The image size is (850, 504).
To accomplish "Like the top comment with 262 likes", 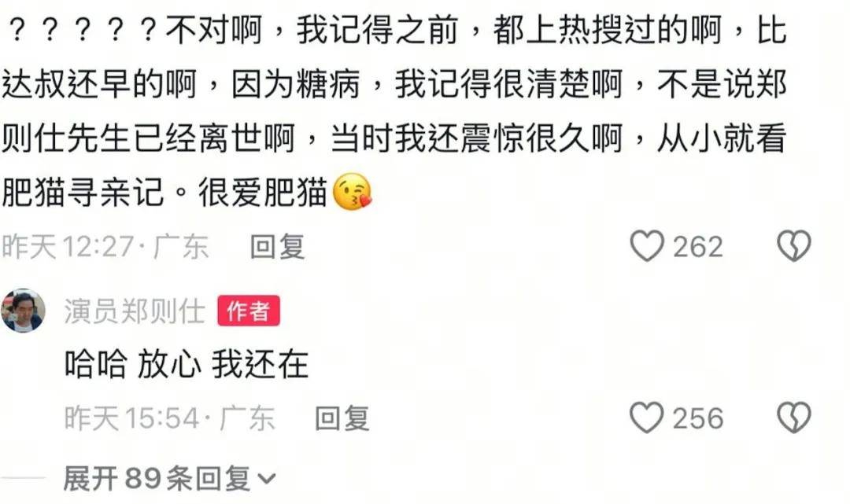I will 647,246.
